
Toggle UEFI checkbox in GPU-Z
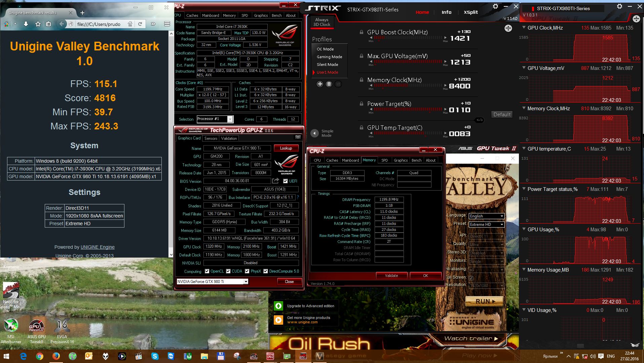tap(286, 181)
